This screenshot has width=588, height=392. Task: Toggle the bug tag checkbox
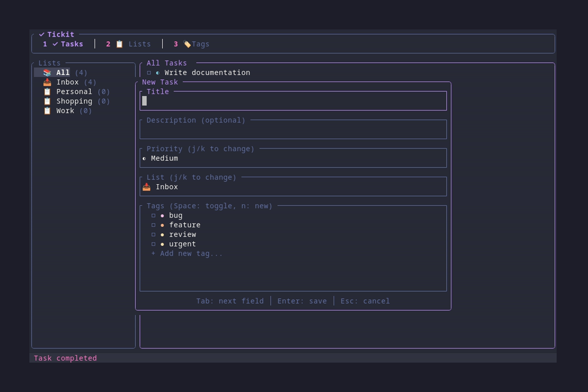point(153,215)
